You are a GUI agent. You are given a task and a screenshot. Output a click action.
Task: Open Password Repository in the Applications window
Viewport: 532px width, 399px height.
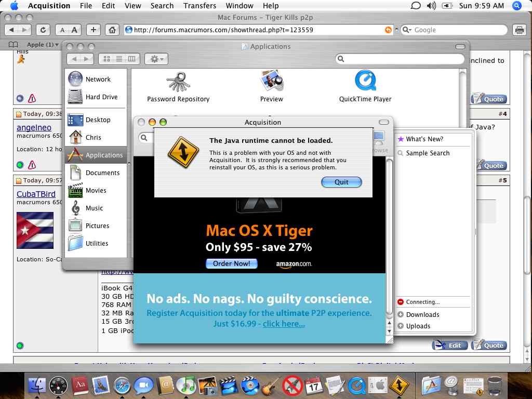178,87
